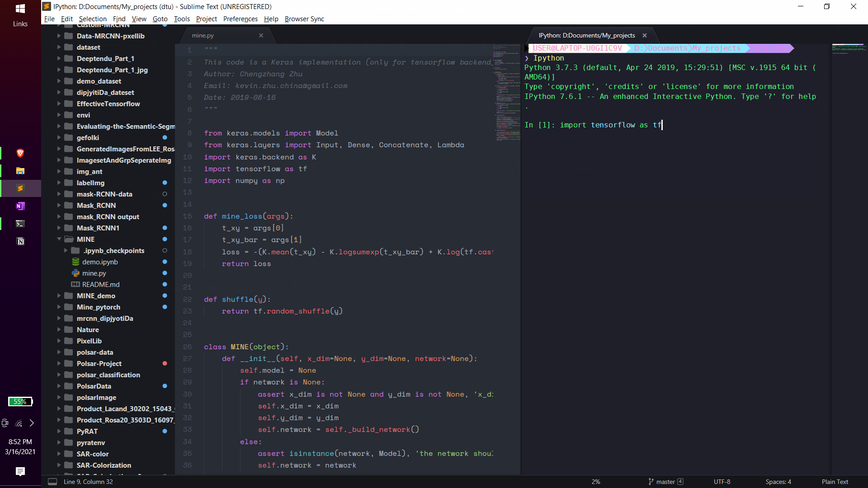
Task: Open demo.ipynb in the sidebar
Action: click(x=100, y=262)
